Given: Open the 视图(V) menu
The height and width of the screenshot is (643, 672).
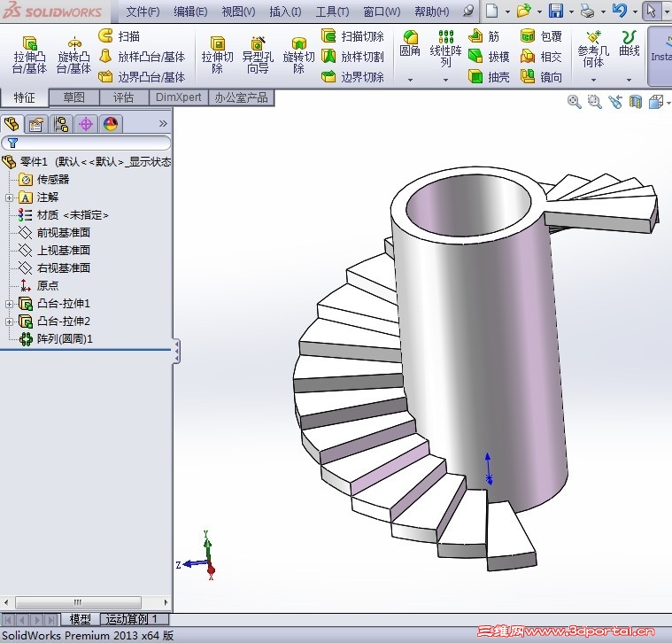Looking at the screenshot, I should pyautogui.click(x=238, y=12).
